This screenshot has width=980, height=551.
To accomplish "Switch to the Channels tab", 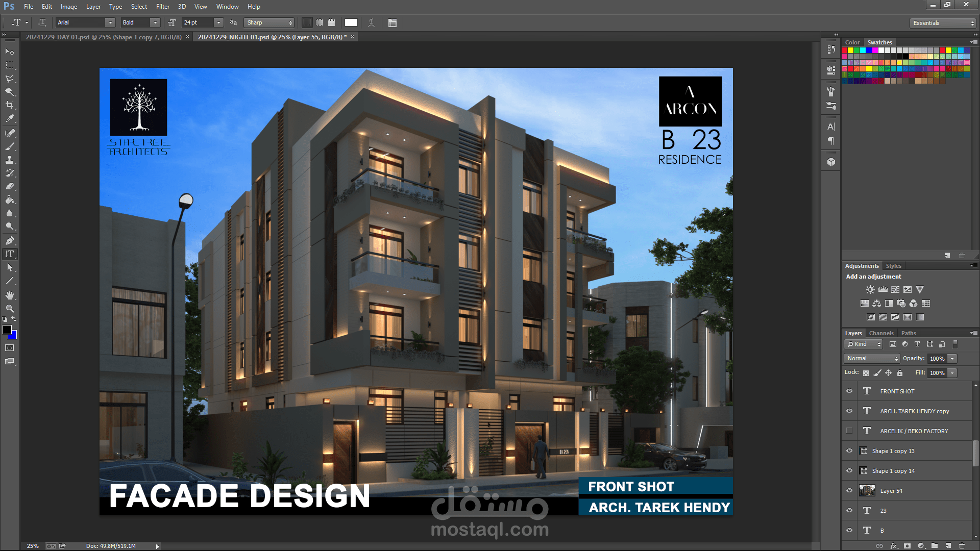I will [x=881, y=333].
